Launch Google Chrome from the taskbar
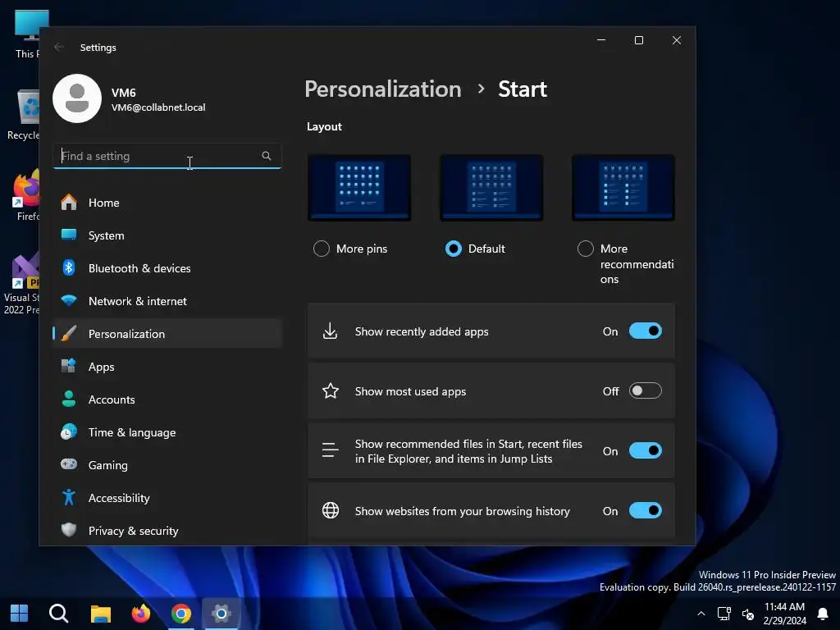 181,614
